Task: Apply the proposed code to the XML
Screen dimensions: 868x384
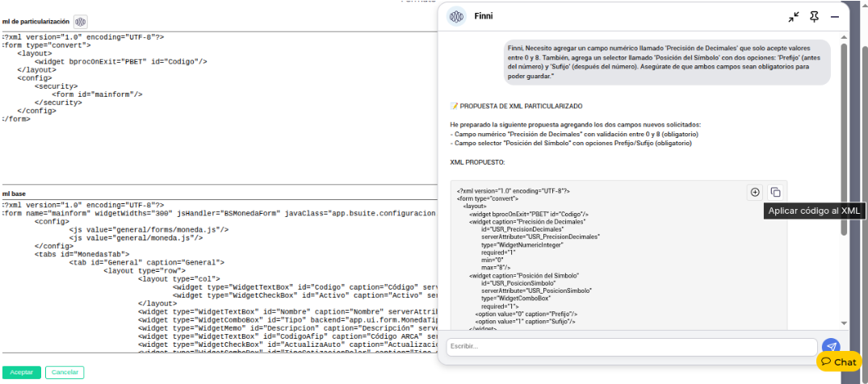Action: tap(755, 192)
